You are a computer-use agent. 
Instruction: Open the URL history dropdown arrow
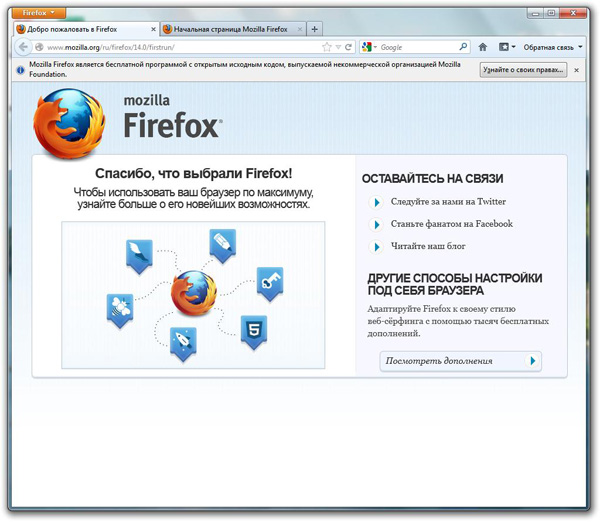[x=338, y=47]
